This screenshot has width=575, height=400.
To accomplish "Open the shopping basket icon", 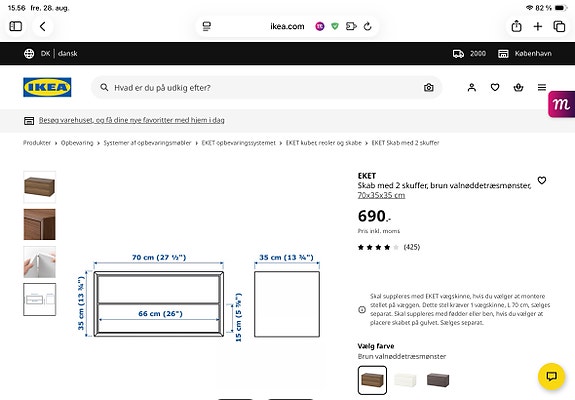I will click(518, 87).
